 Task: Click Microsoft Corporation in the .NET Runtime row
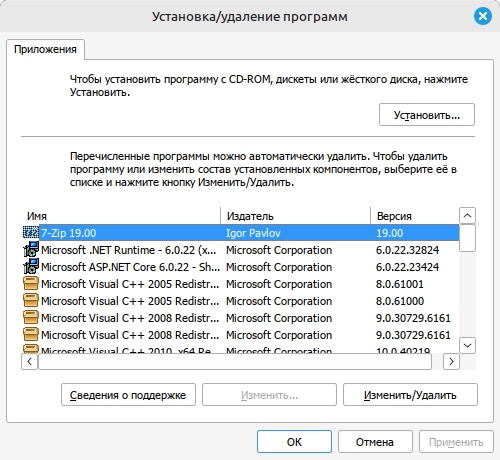click(279, 250)
